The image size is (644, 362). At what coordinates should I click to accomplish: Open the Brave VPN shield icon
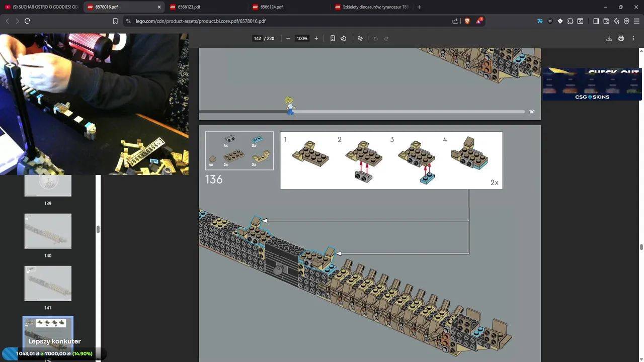[626, 21]
